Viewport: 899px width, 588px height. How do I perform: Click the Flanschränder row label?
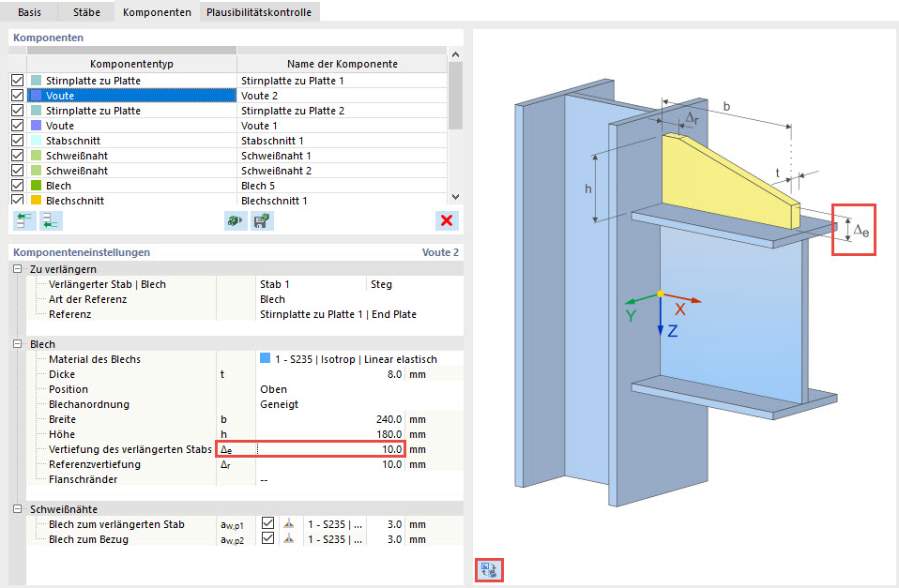point(84,479)
